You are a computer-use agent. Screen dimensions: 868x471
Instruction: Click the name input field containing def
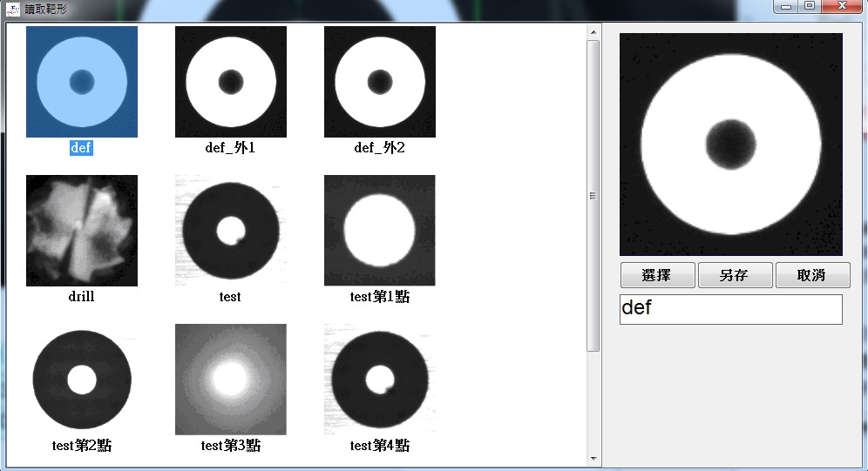[x=730, y=309]
